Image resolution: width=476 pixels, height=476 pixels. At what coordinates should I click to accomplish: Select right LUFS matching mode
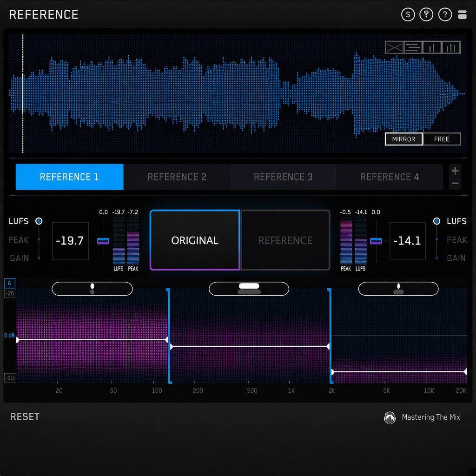pyautogui.click(x=456, y=221)
